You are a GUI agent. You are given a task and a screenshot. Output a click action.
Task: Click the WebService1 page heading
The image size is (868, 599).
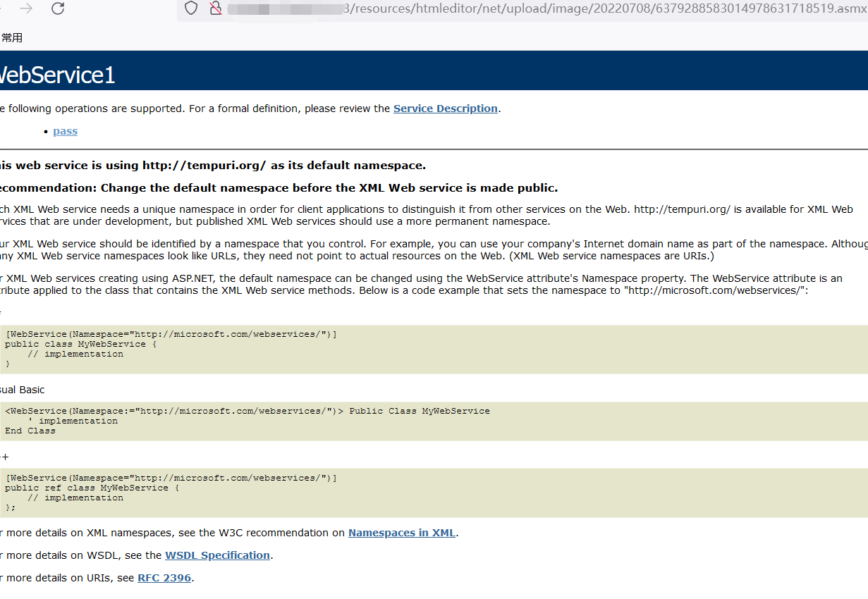coord(56,75)
